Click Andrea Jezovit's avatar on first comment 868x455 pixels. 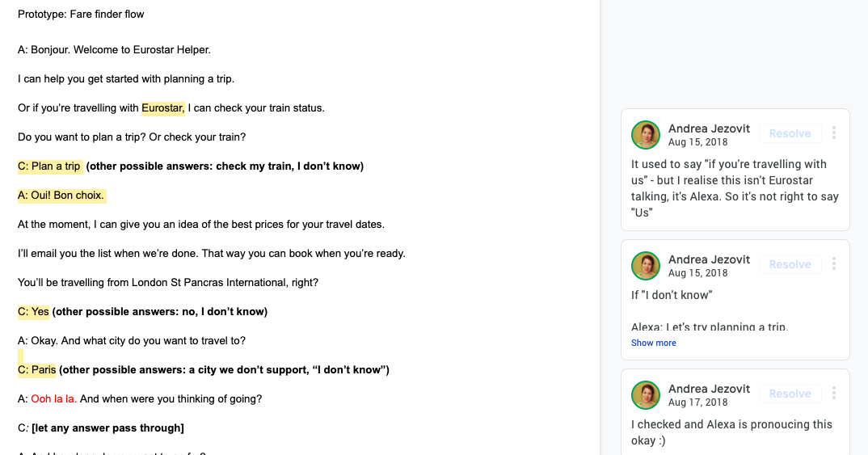coord(646,135)
